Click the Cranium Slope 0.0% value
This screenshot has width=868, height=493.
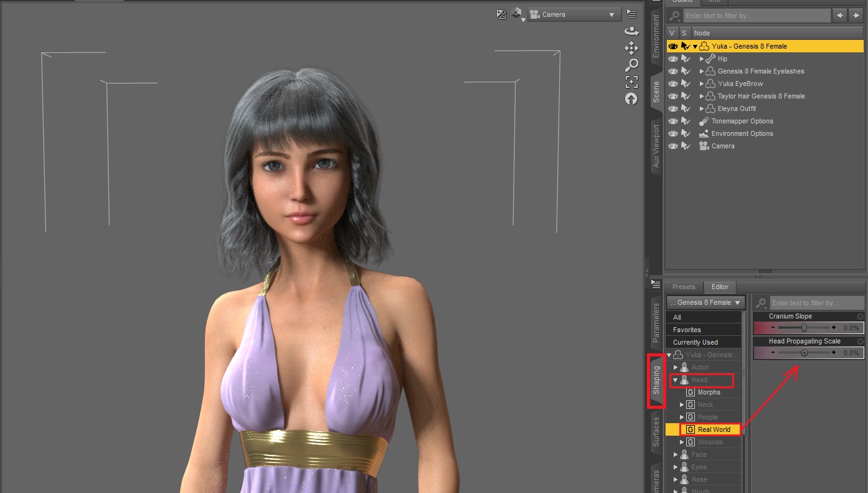(851, 328)
